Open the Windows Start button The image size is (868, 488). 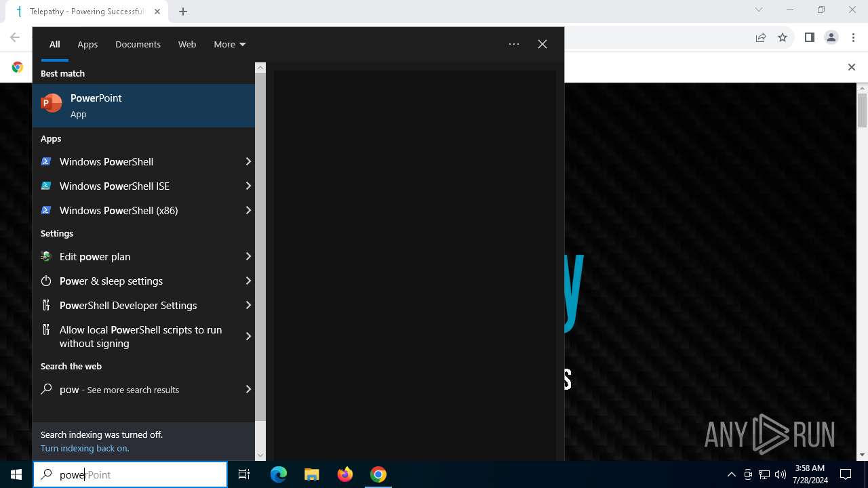pyautogui.click(x=16, y=474)
